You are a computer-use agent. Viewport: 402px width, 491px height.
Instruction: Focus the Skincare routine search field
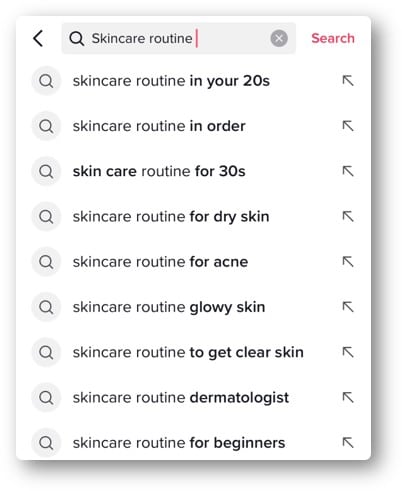[x=179, y=38]
